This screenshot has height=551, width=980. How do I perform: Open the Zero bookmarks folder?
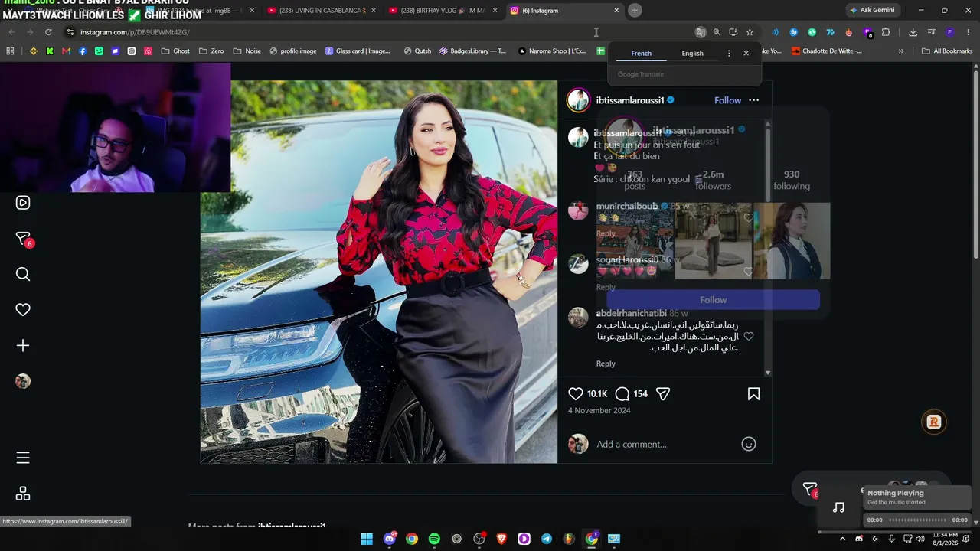click(211, 51)
